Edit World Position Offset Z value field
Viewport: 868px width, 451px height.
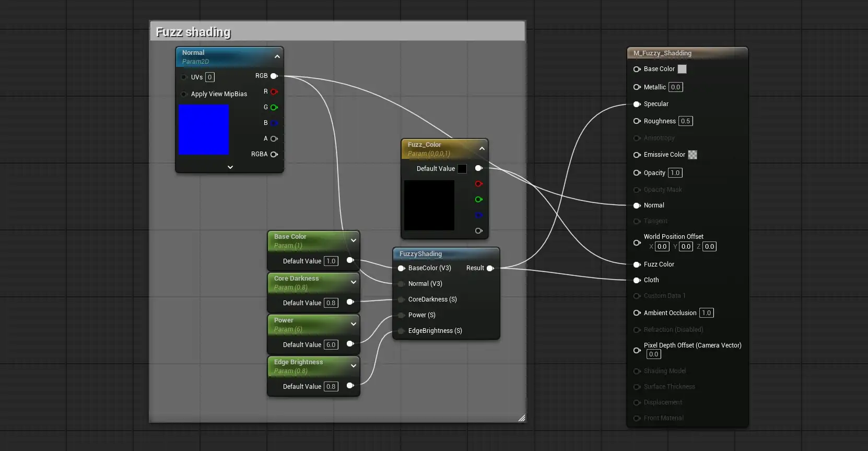coord(710,247)
